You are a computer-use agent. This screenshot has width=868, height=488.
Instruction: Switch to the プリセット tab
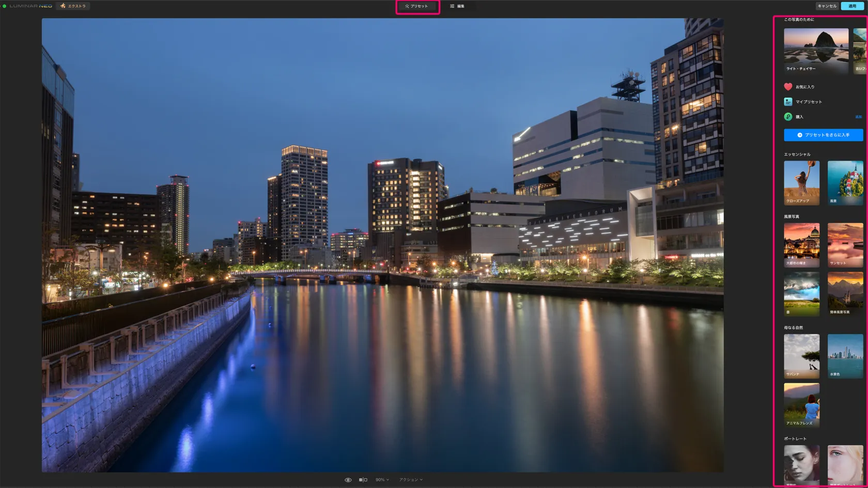click(x=417, y=6)
